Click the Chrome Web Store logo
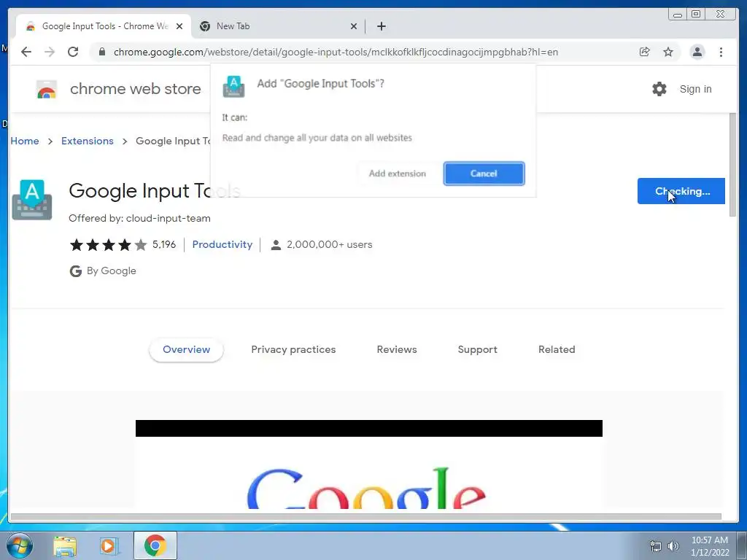The height and width of the screenshot is (560, 747). click(47, 89)
